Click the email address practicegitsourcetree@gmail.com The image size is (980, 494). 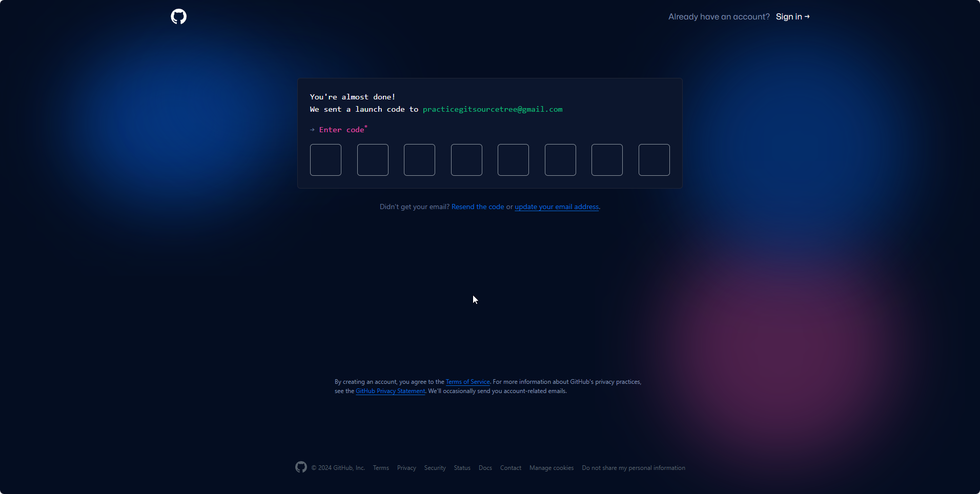[x=492, y=109]
